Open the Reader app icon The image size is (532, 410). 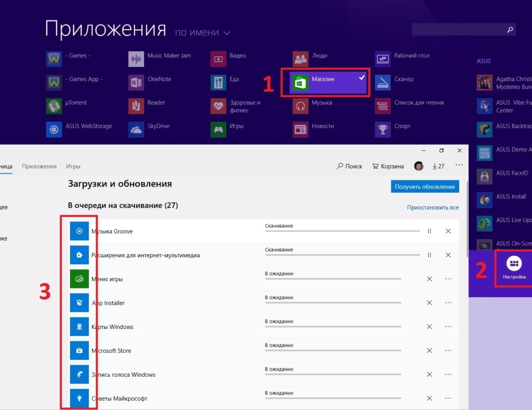pyautogui.click(x=136, y=106)
